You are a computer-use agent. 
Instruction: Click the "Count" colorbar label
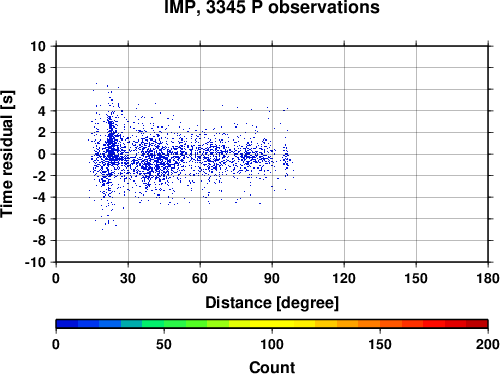(272, 367)
